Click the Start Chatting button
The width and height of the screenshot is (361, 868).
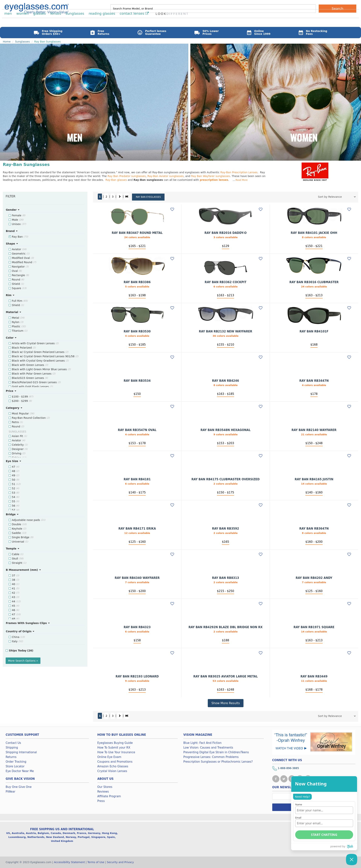324,835
